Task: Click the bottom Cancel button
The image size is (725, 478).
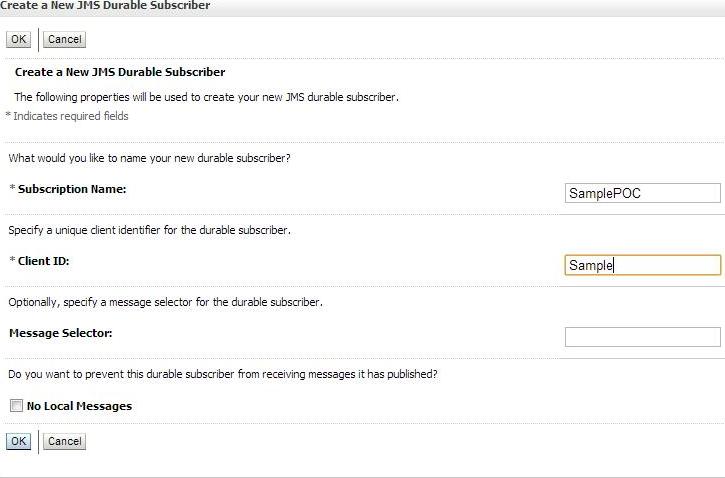Action: 64,441
